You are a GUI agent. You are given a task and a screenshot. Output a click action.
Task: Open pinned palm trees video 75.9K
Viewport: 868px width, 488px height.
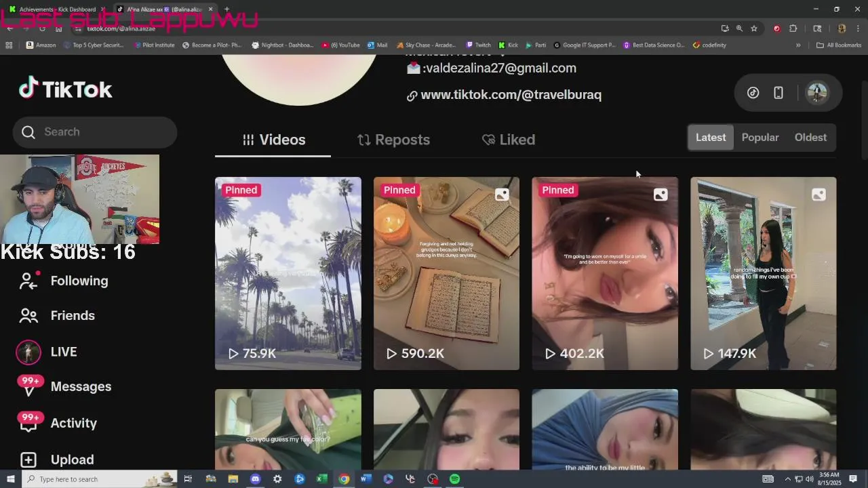coord(288,273)
